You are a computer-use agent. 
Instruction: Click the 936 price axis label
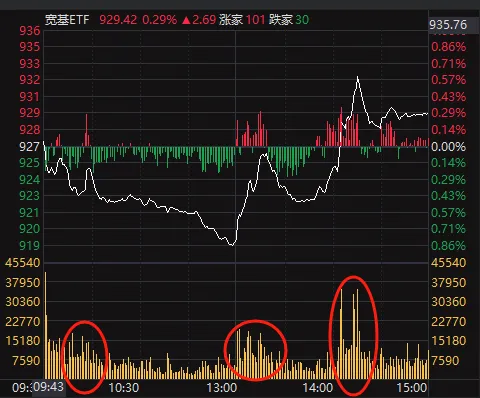click(x=30, y=31)
